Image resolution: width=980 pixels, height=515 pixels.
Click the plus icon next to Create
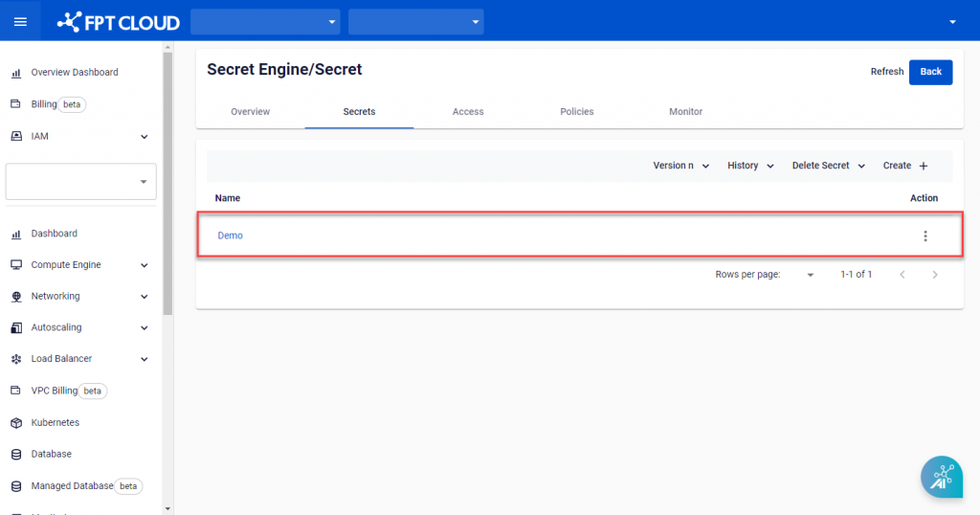point(924,167)
